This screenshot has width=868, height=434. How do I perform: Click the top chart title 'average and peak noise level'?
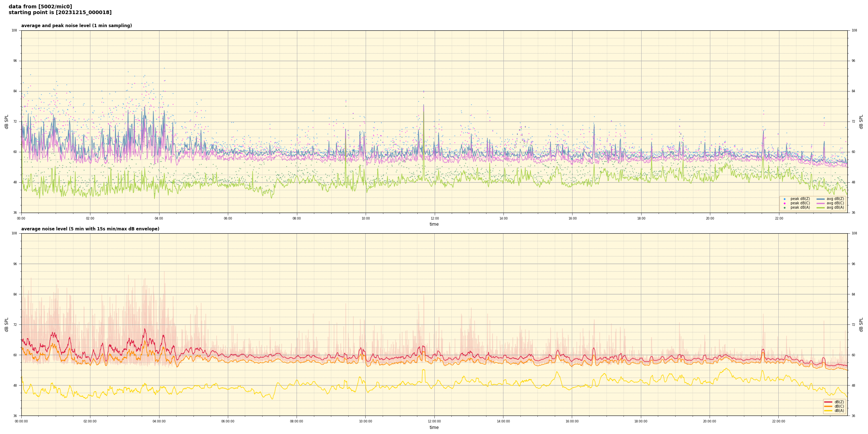point(76,26)
